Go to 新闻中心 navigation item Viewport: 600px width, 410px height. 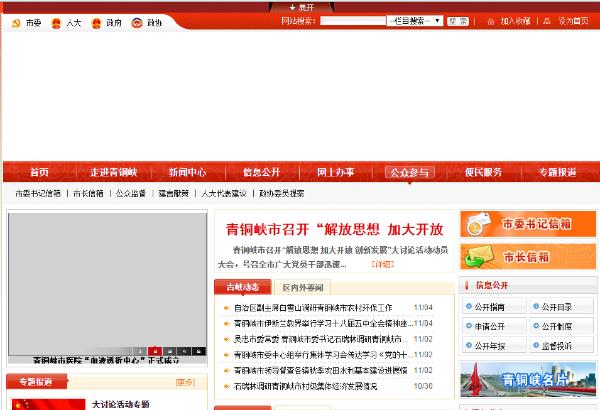[187, 172]
